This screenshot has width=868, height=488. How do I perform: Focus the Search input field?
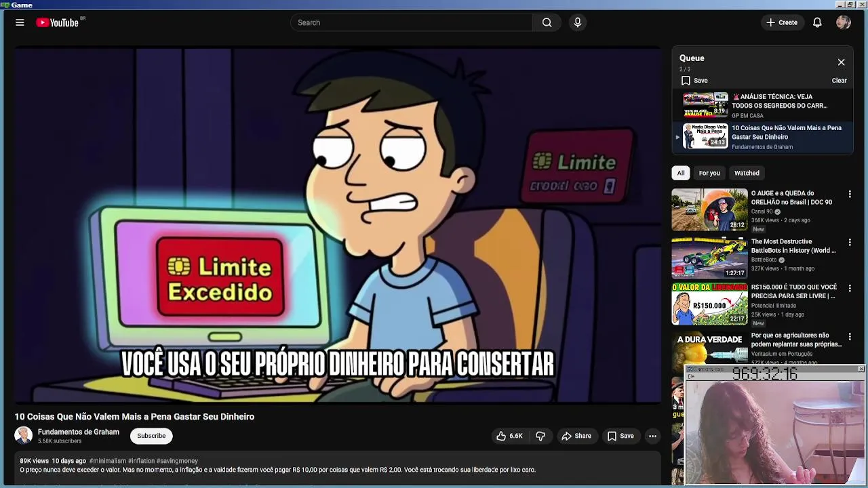click(412, 22)
